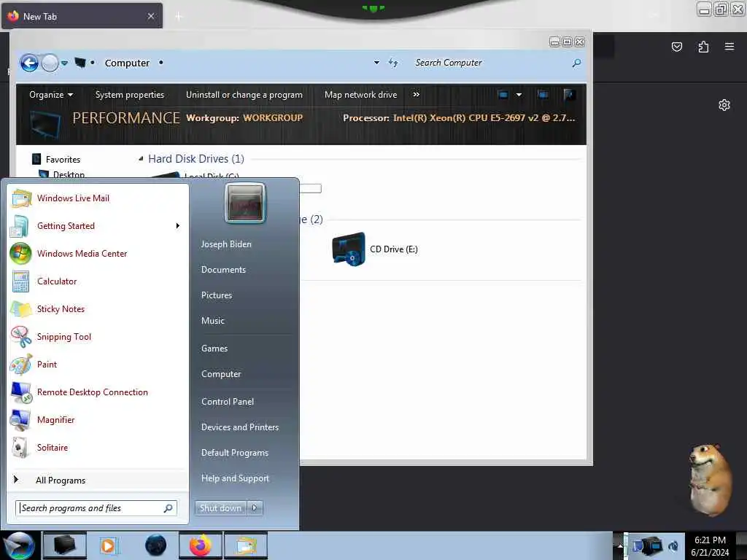Open the black folder taskbar icon
This screenshot has height=560, width=747.
point(65,545)
